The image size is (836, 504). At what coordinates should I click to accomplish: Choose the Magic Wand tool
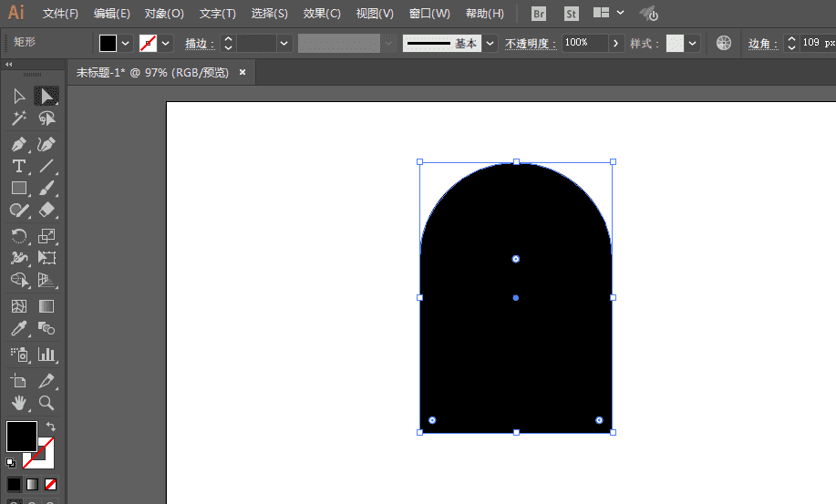pyautogui.click(x=18, y=118)
